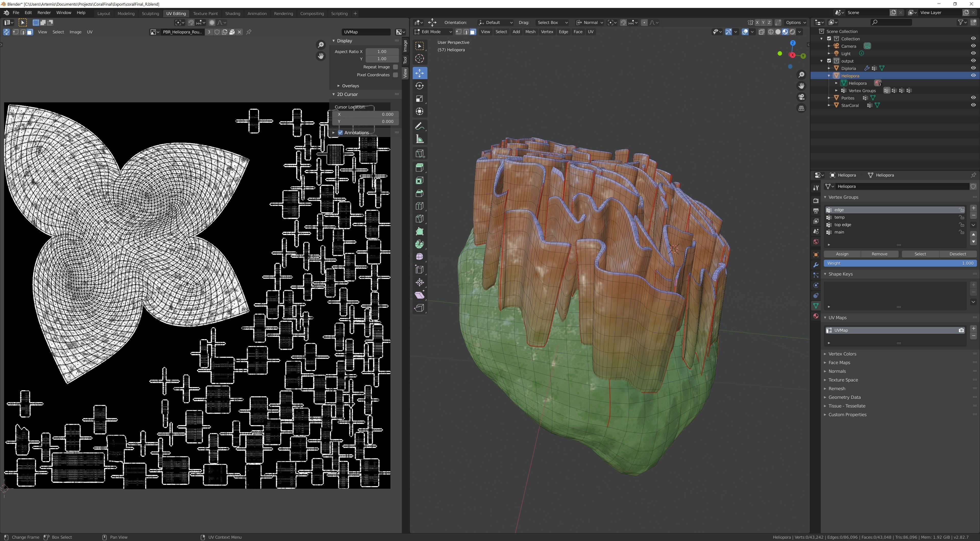Open the Orientation Default dropdown
This screenshot has height=541, width=980.
[x=495, y=22]
